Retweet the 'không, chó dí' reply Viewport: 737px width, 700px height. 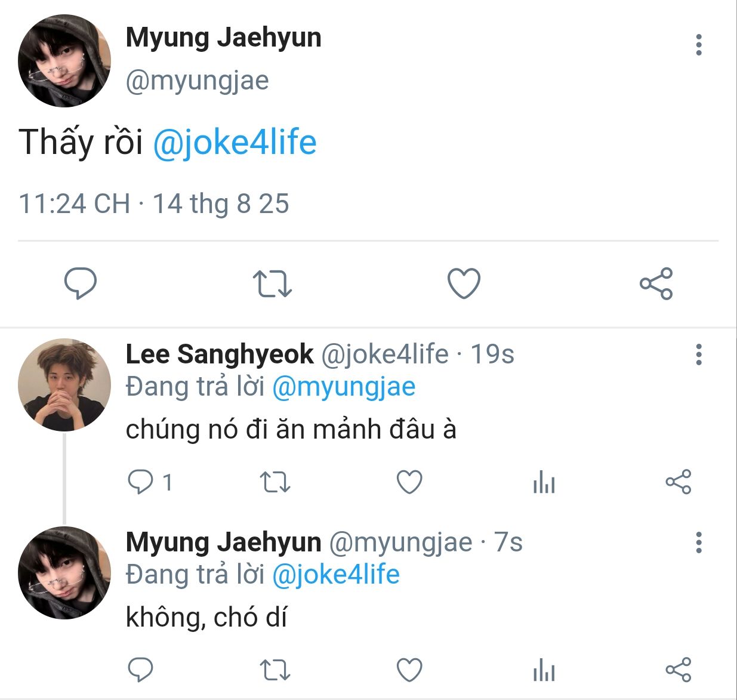click(x=275, y=670)
